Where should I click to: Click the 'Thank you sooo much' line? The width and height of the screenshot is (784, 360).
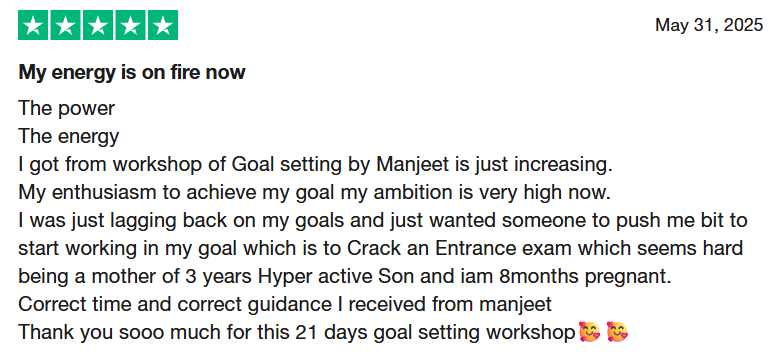[x=323, y=332]
